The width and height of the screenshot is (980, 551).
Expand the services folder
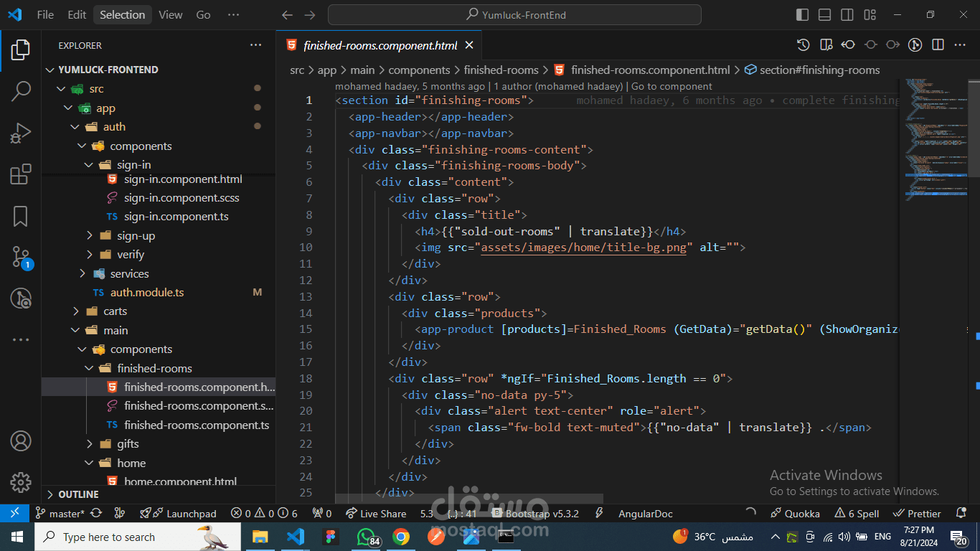(x=159, y=273)
